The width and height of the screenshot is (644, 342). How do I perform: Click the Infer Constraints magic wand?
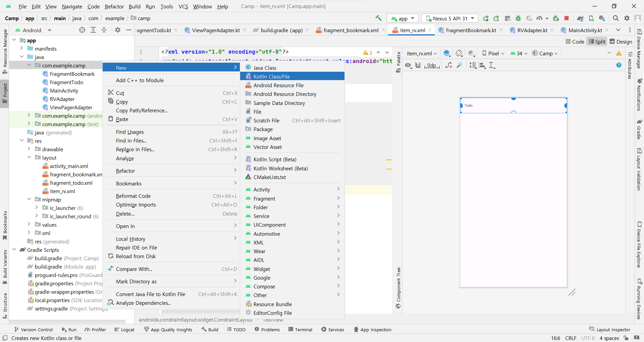tap(460, 65)
